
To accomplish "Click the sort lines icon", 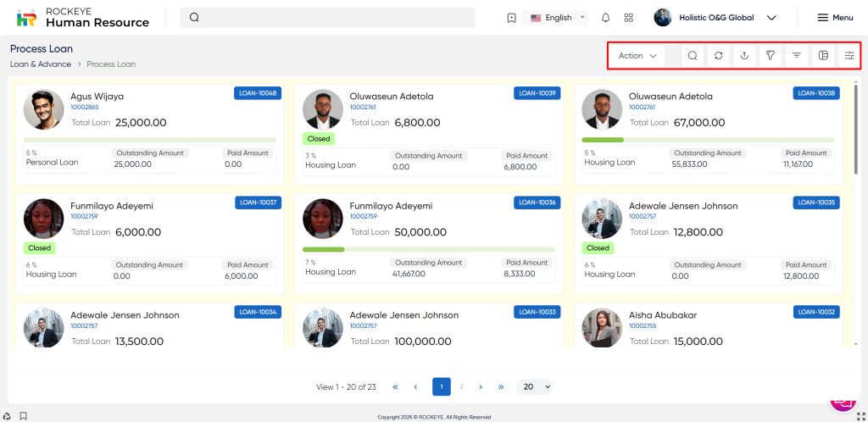I will (x=797, y=56).
